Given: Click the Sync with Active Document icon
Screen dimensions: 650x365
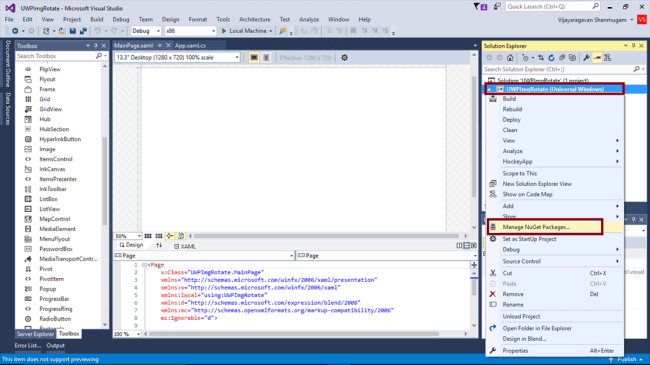Looking at the screenshot, I should (x=541, y=58).
